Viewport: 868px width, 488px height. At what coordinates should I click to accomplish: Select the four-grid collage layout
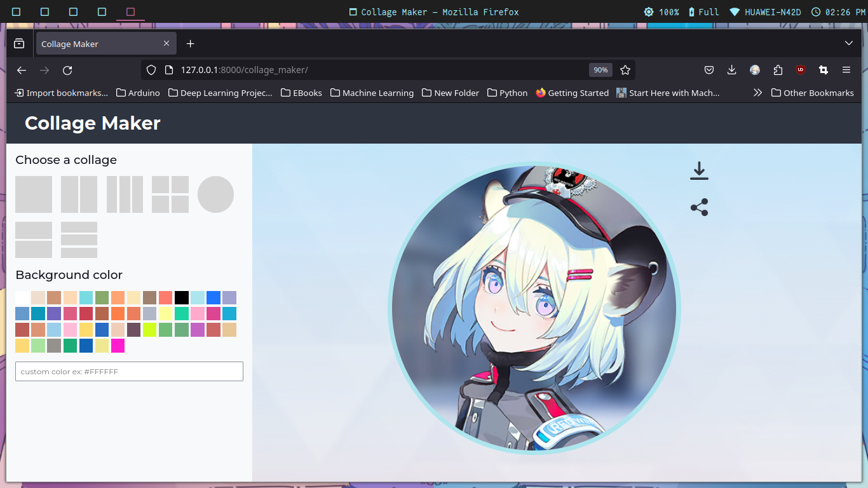[170, 194]
